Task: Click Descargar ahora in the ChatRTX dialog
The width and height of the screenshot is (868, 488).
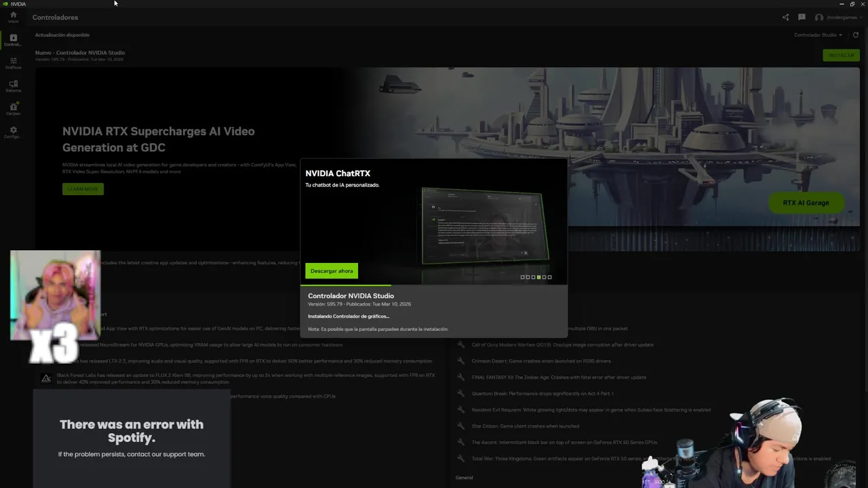Action: point(332,270)
